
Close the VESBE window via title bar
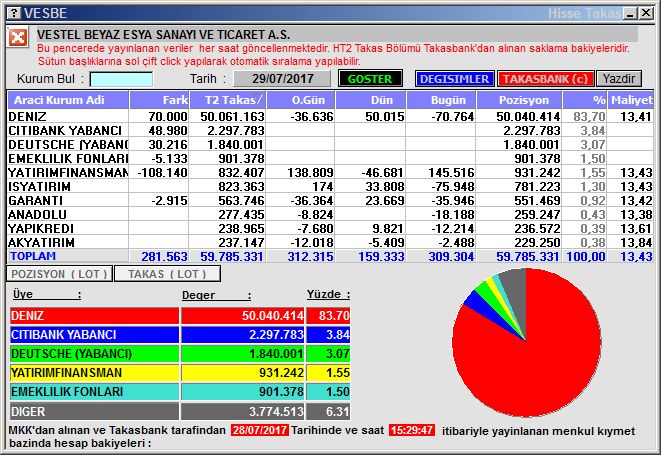tap(646, 13)
